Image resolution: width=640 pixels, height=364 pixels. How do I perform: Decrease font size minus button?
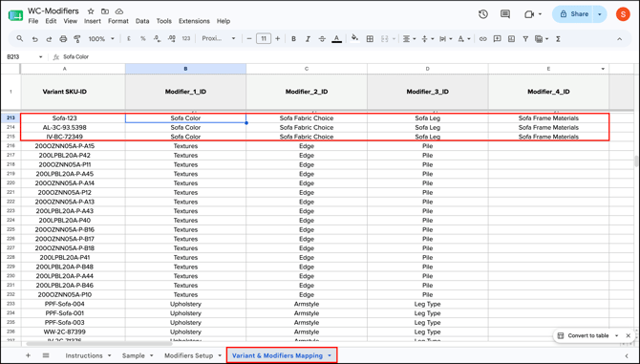coord(249,39)
